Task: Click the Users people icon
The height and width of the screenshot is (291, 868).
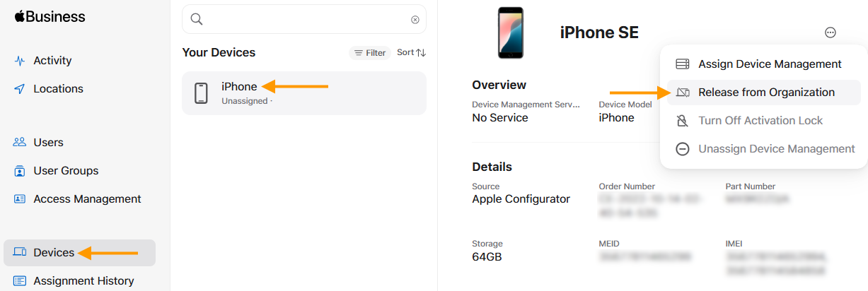Action: [x=20, y=143]
